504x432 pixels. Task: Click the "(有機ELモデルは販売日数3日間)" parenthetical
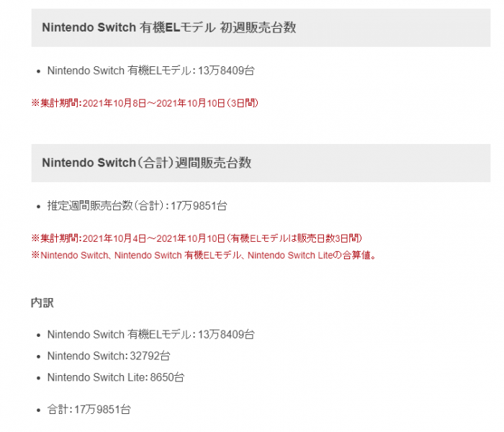point(294,238)
